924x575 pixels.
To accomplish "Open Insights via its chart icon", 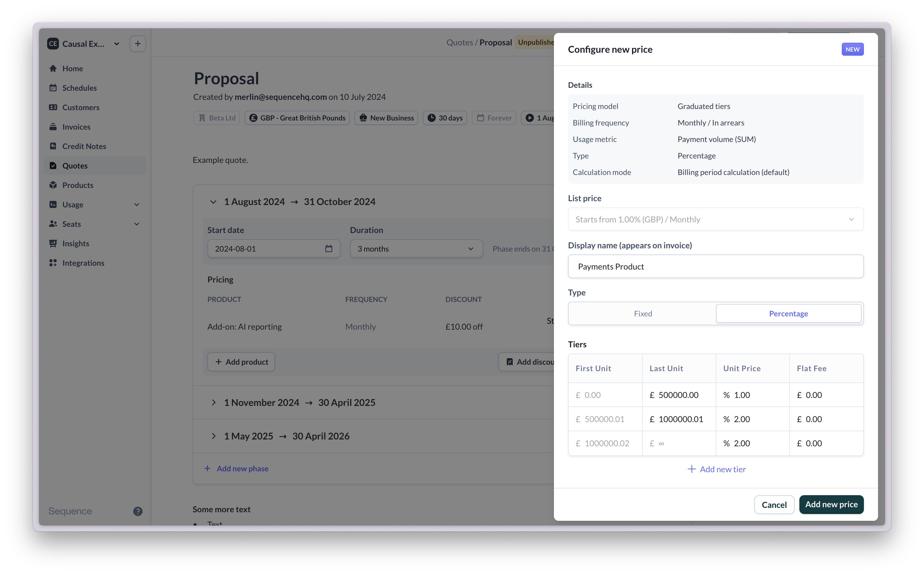I will [x=53, y=243].
